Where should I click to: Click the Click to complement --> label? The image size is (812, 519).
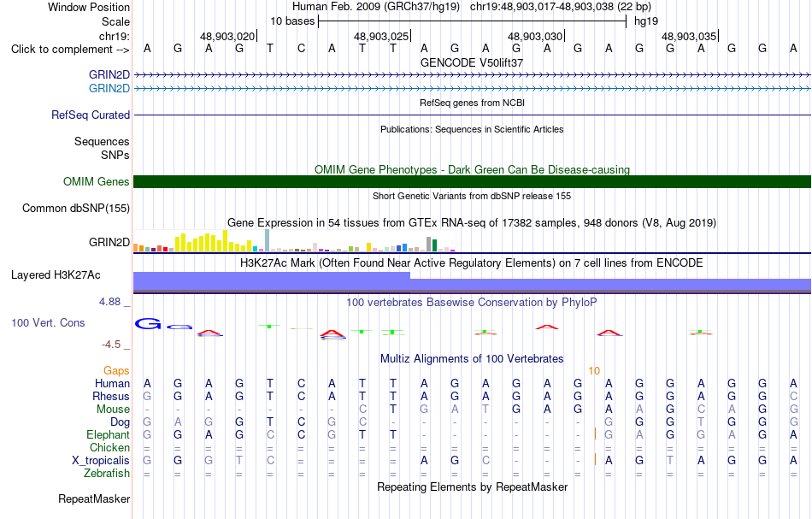click(x=70, y=50)
